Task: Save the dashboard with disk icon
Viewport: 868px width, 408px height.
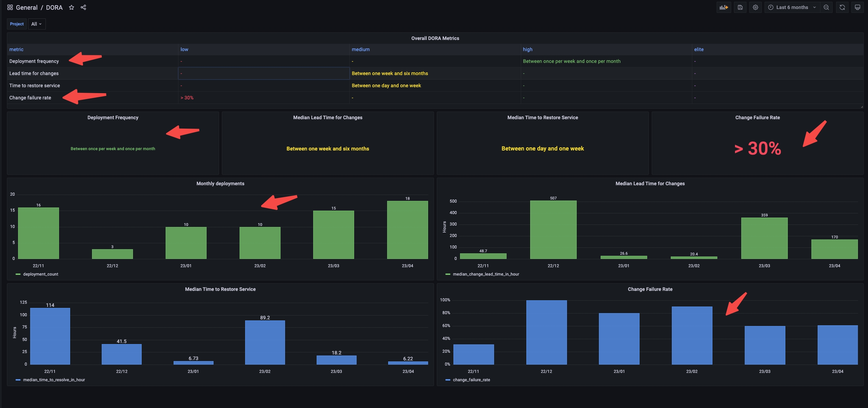Action: point(740,7)
